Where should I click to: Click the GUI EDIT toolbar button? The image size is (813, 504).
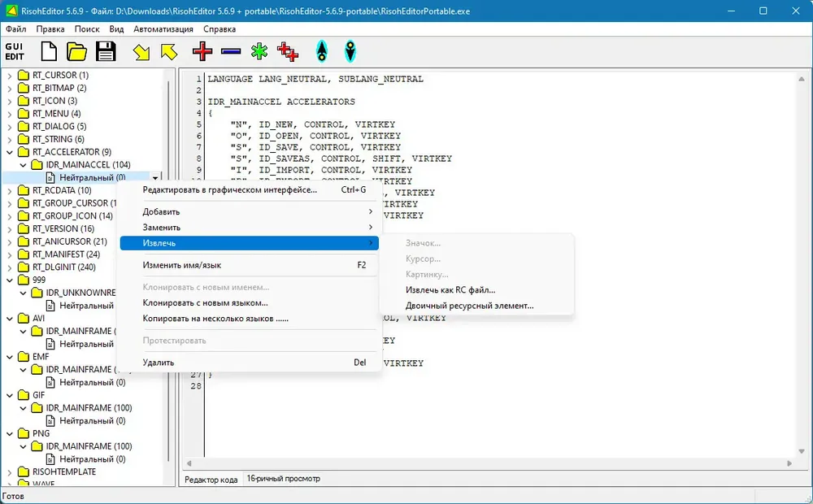click(x=15, y=51)
